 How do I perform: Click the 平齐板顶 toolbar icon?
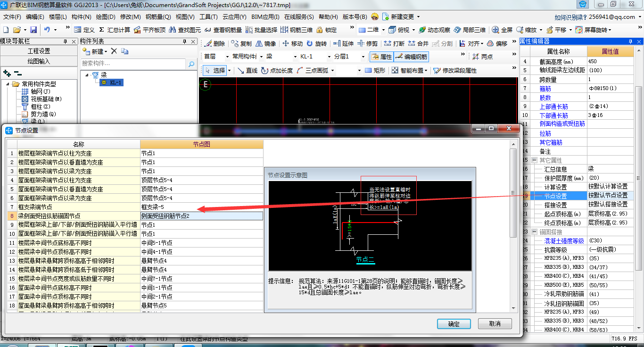(138, 30)
